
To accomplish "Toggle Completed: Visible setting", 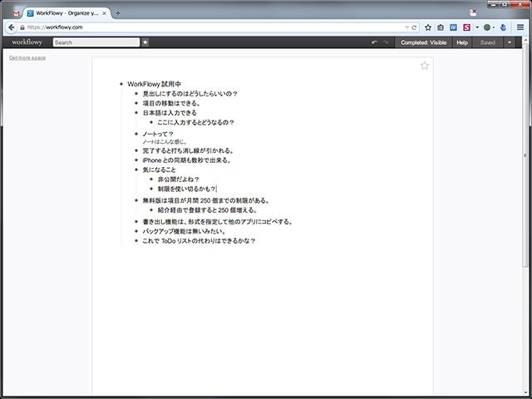I will pyautogui.click(x=423, y=42).
